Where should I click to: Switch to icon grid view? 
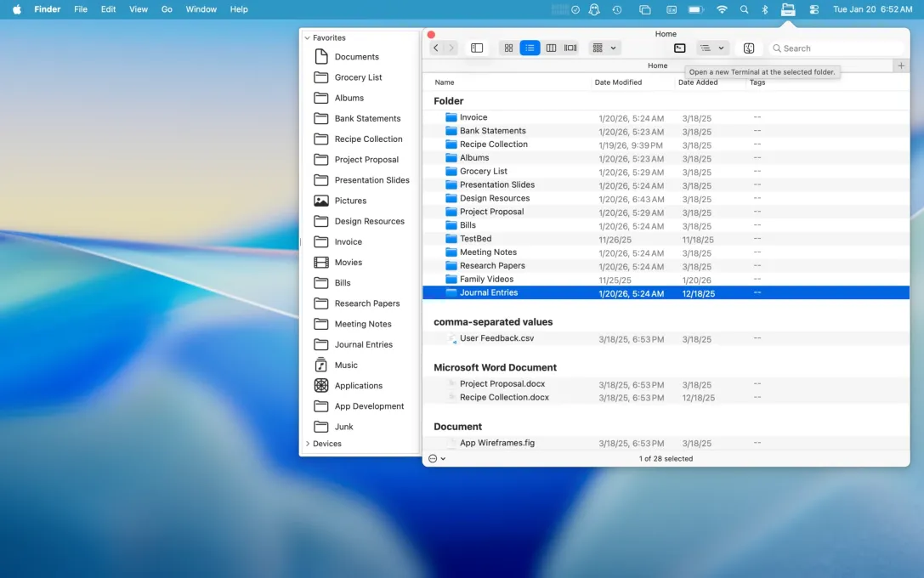pyautogui.click(x=508, y=48)
